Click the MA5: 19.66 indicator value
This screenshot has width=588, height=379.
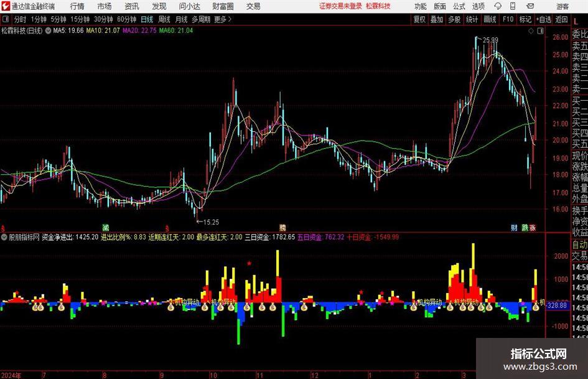68,30
